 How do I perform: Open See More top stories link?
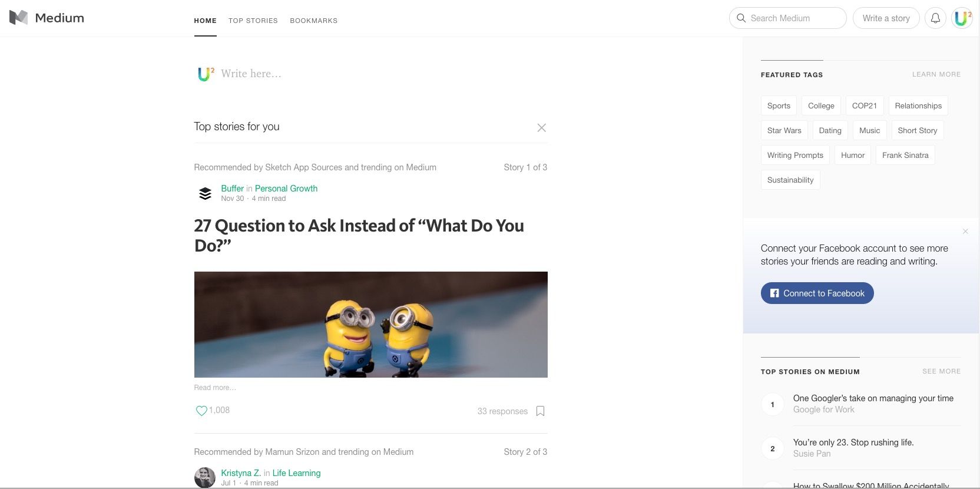(941, 372)
